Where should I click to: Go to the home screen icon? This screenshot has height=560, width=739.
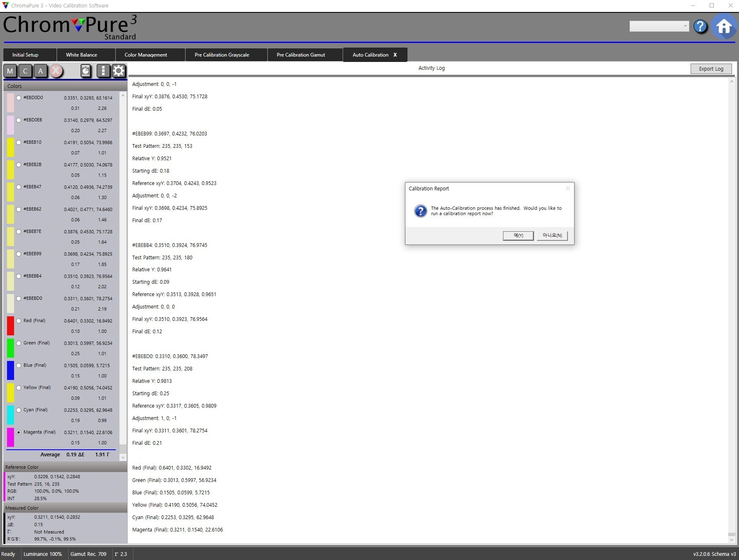724,26
